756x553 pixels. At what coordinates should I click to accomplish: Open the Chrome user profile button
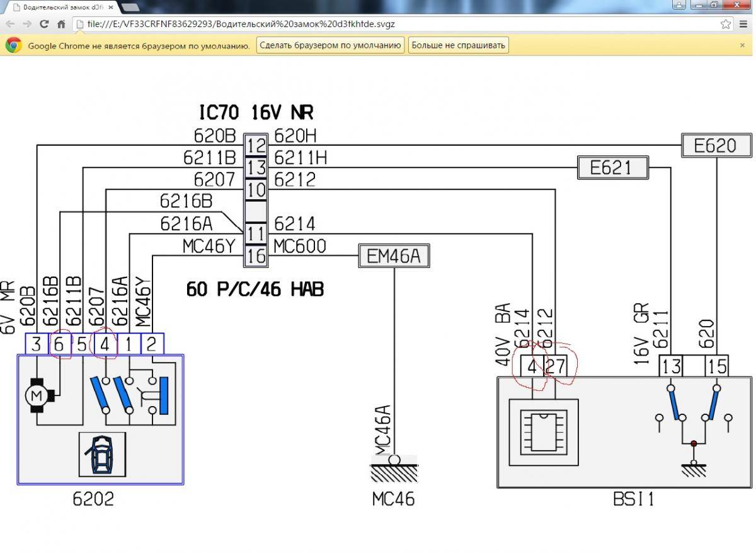679,5
